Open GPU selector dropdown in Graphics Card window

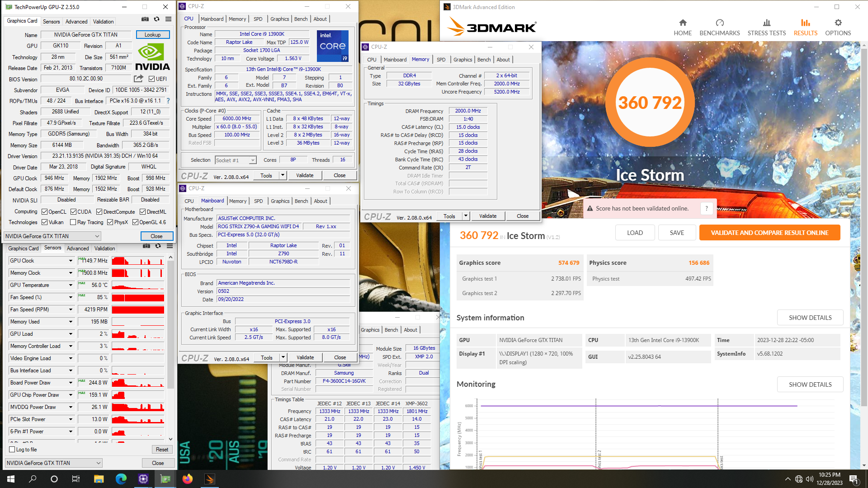tap(52, 236)
